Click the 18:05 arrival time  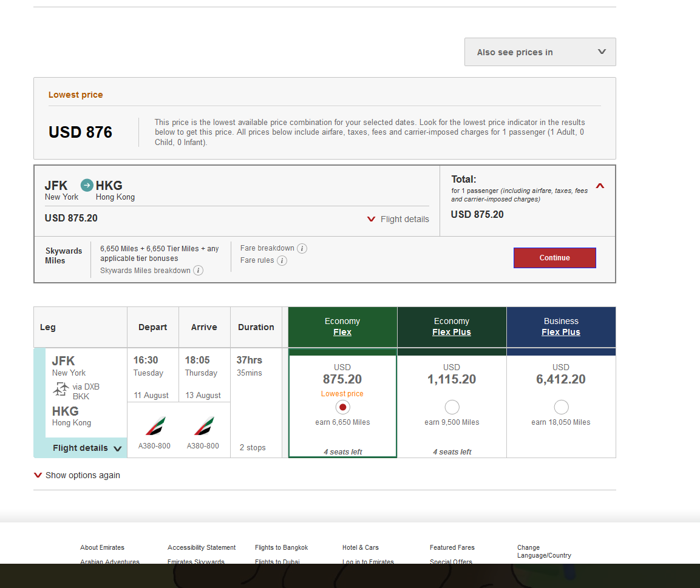197,360
